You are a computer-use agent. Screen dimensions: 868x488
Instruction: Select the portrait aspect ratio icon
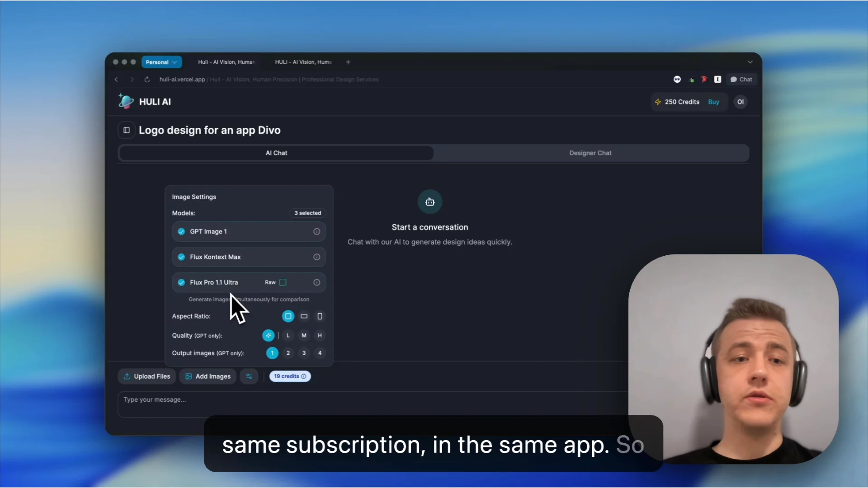tap(320, 316)
